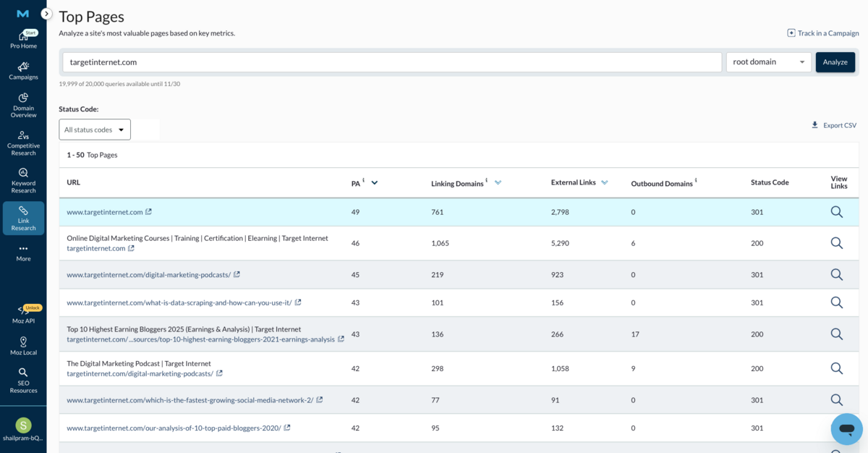Open Pro Home in sidebar
This screenshot has width=868, height=453.
(x=23, y=40)
